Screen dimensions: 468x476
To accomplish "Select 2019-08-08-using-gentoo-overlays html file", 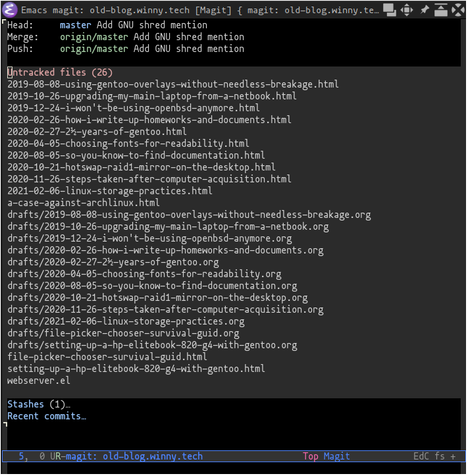I will pos(173,84).
